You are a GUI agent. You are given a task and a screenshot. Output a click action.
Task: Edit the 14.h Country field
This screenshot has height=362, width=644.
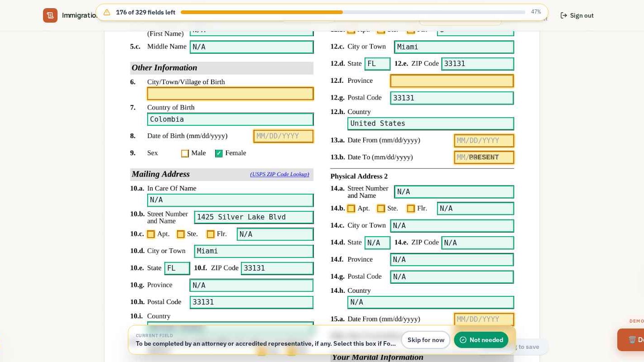(431, 302)
